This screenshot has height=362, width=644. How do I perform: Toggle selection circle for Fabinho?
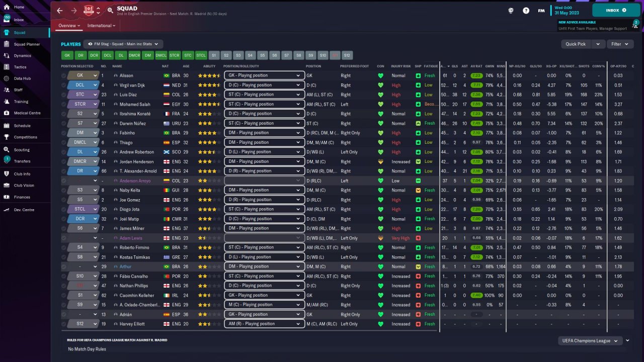[63, 133]
